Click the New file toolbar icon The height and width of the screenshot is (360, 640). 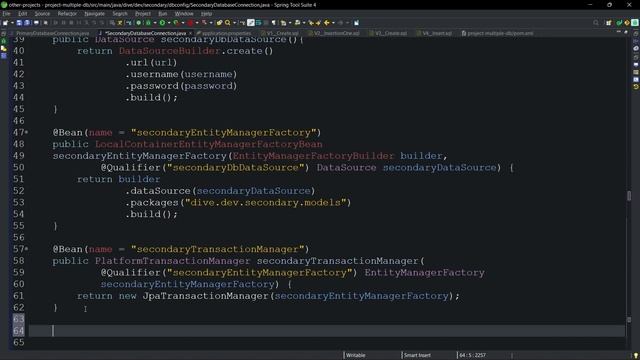point(5,23)
